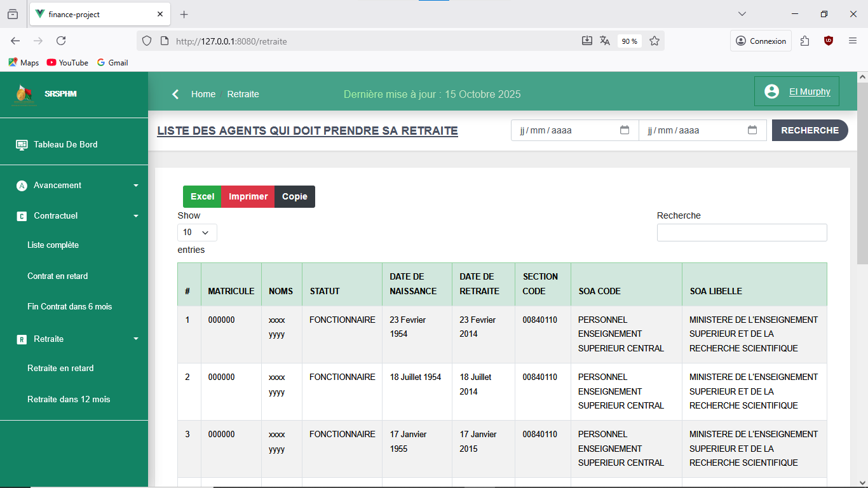Click the Contractuel C icon
This screenshot has height=488, width=868.
[22, 216]
